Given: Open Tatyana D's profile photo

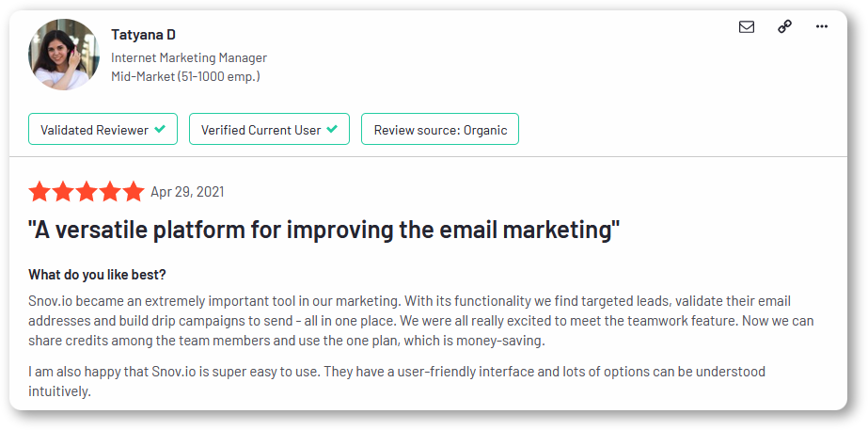Looking at the screenshot, I should pyautogui.click(x=64, y=55).
